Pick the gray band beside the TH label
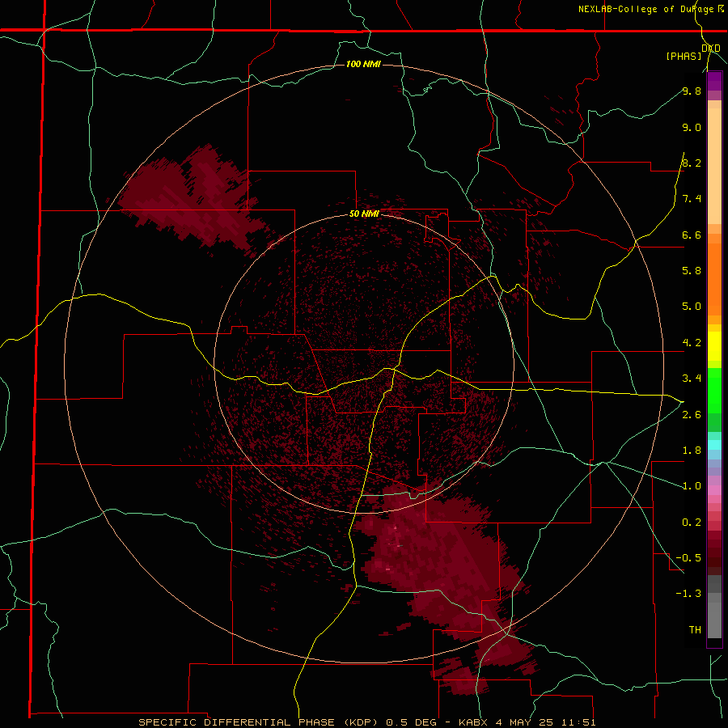The width and height of the screenshot is (728, 728). [714, 620]
